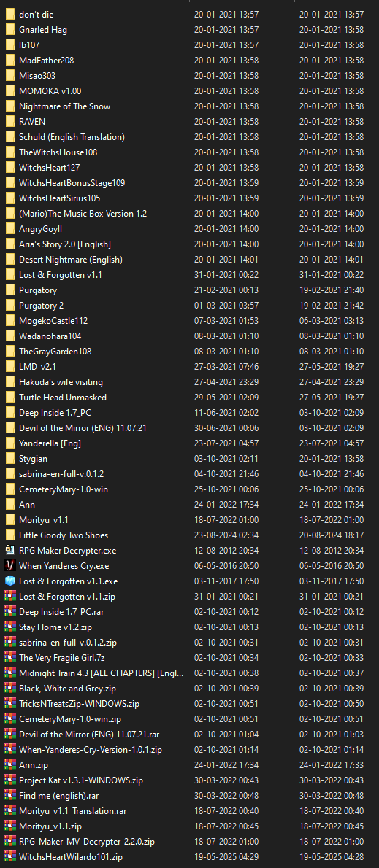Select Schuld (English Translation) folder name
This screenshot has height=868, width=379.
tap(72, 136)
